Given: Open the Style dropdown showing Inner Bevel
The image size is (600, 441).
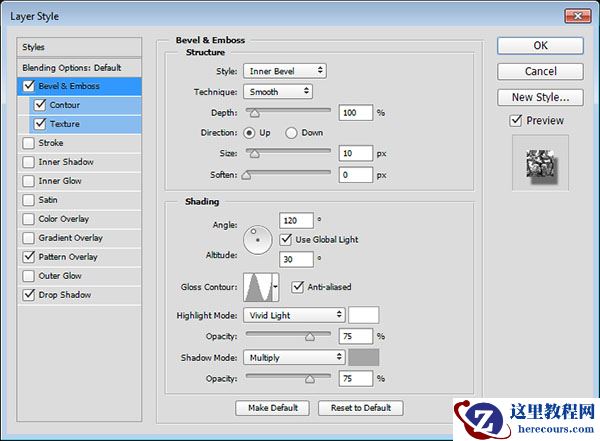Looking at the screenshot, I should [x=285, y=71].
